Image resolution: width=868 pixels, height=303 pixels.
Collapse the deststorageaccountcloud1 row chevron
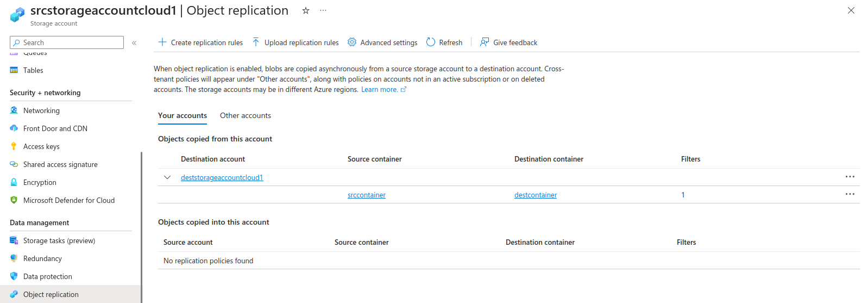167,177
